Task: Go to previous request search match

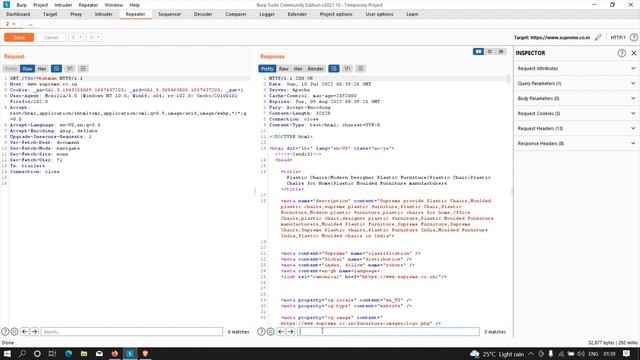Action: [x=24, y=332]
